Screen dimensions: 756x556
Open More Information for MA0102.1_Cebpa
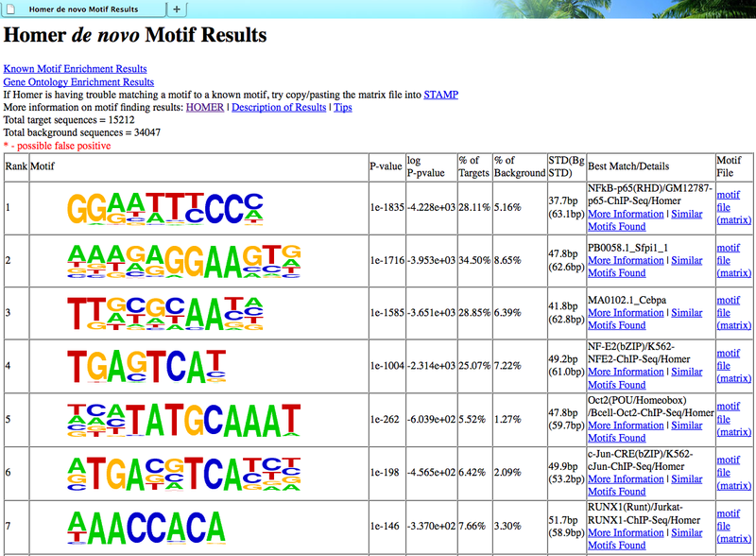626,313
